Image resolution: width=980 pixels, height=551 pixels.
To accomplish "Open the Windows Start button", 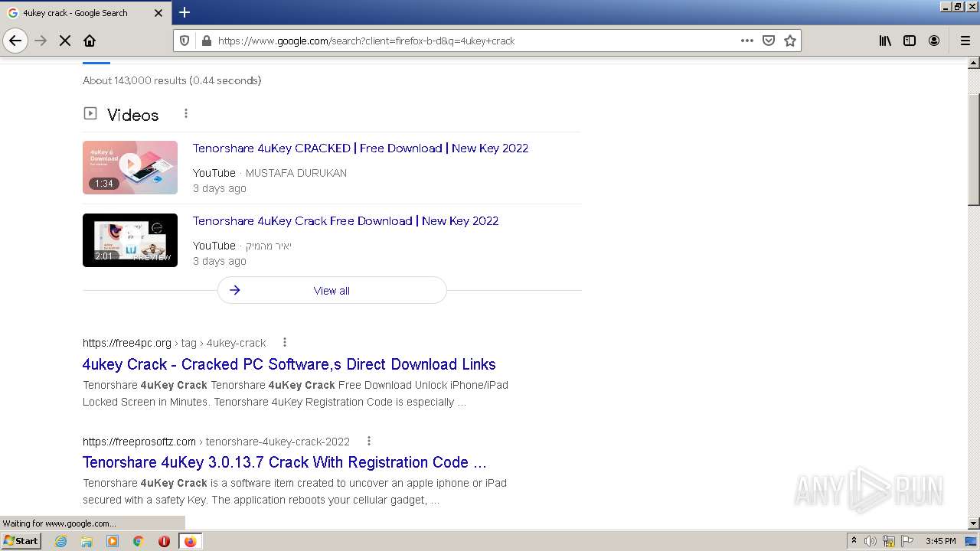I will (21, 540).
